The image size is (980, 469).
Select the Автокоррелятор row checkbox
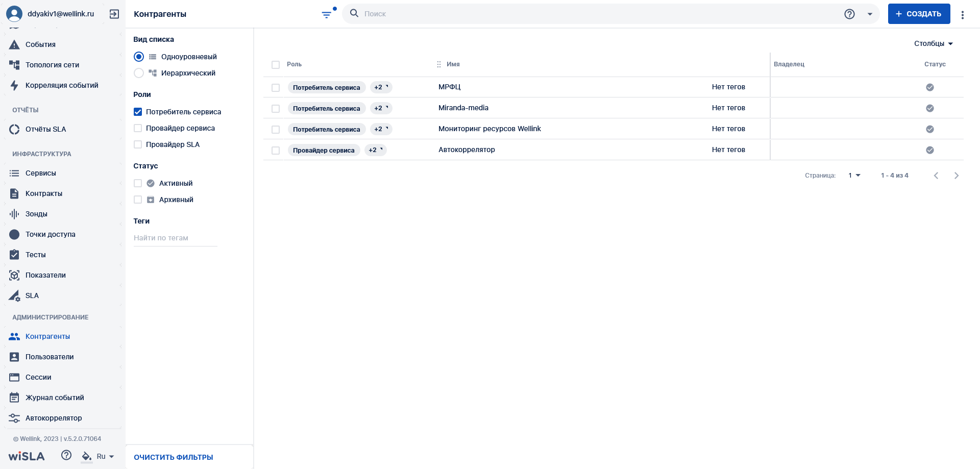[x=276, y=151]
